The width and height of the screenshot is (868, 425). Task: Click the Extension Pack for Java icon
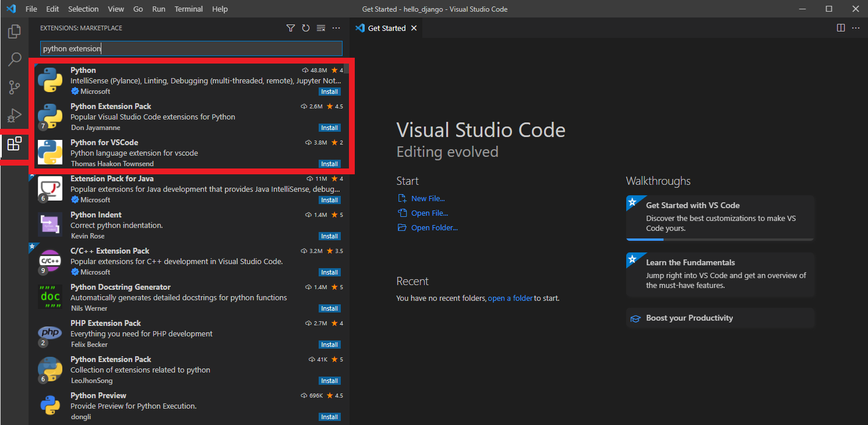(x=50, y=189)
